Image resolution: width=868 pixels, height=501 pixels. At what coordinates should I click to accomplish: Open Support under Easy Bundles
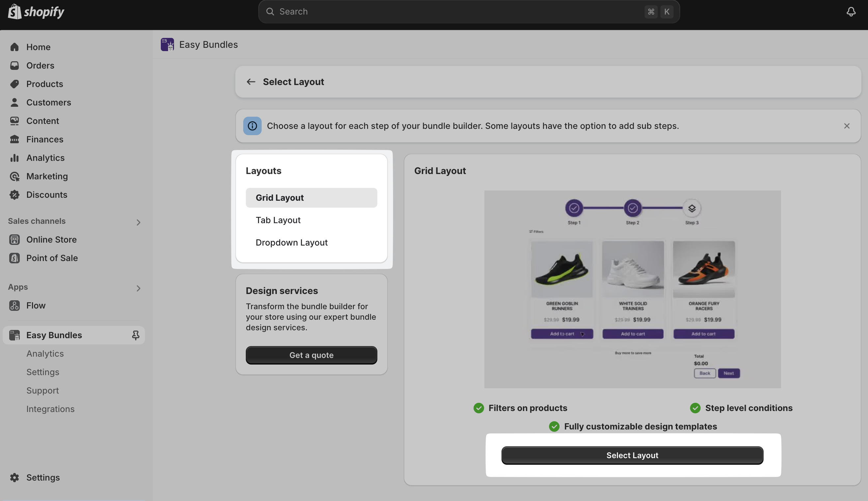[43, 390]
